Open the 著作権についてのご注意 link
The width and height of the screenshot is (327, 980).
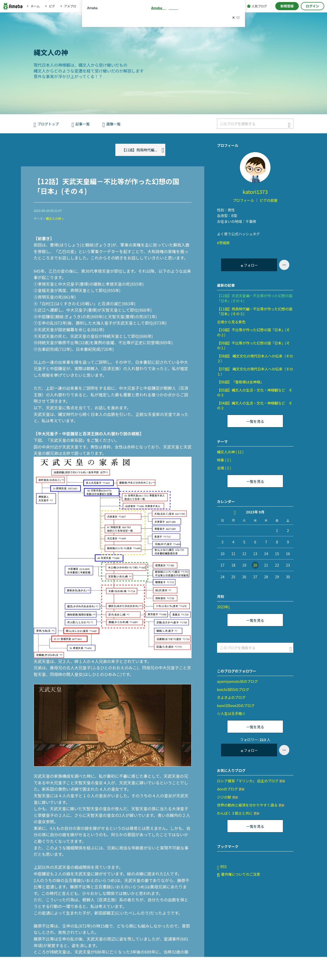[239, 874]
